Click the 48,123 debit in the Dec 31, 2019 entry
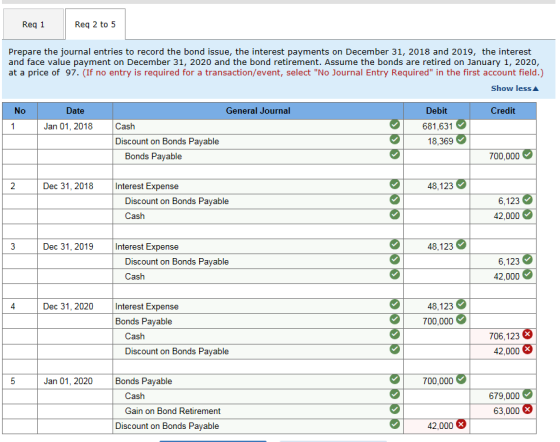Screen dimensions: 560x442 click(x=436, y=247)
